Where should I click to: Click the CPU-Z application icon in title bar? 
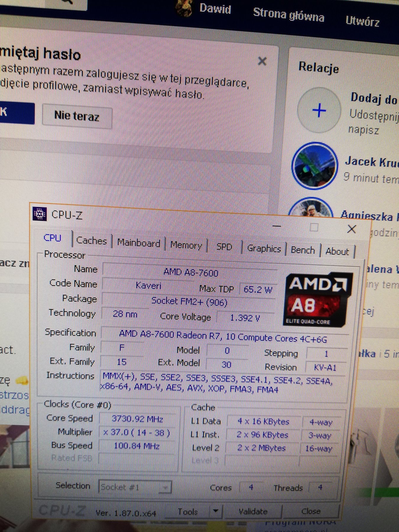[40, 214]
